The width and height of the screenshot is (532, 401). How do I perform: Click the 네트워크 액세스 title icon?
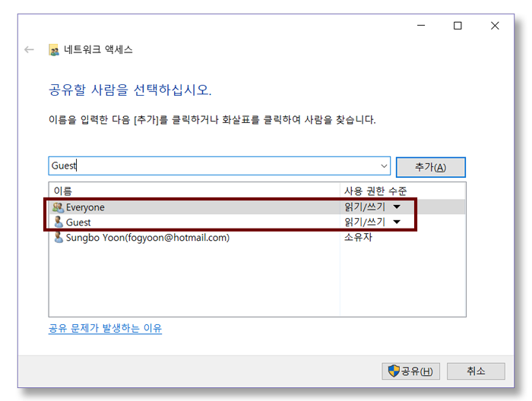tap(54, 50)
